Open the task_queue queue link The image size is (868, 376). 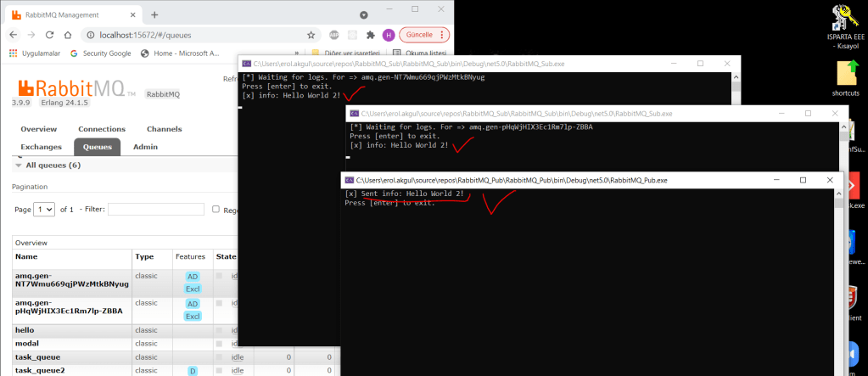[x=38, y=357]
